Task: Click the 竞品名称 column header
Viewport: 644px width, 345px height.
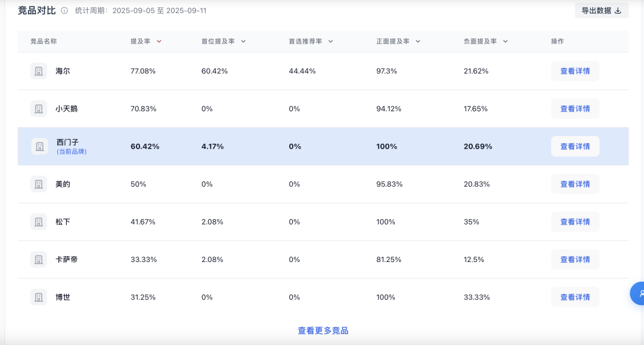Action: [x=44, y=42]
